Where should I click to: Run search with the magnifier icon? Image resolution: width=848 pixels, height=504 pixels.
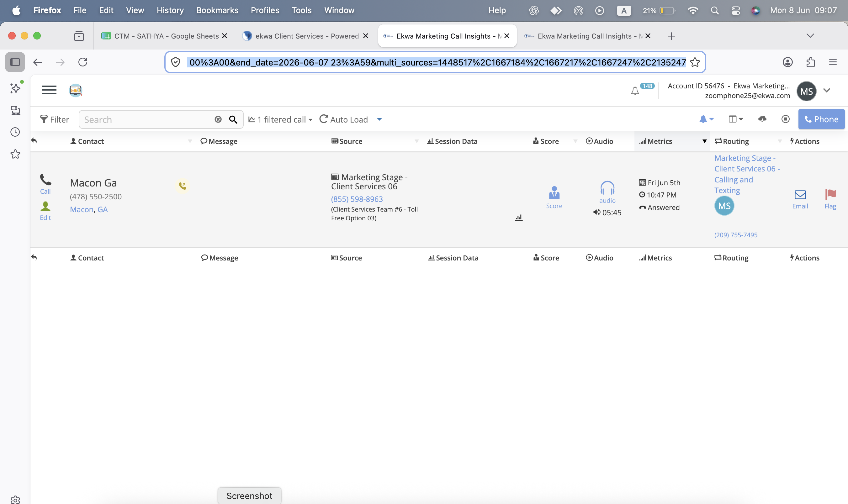click(x=233, y=119)
